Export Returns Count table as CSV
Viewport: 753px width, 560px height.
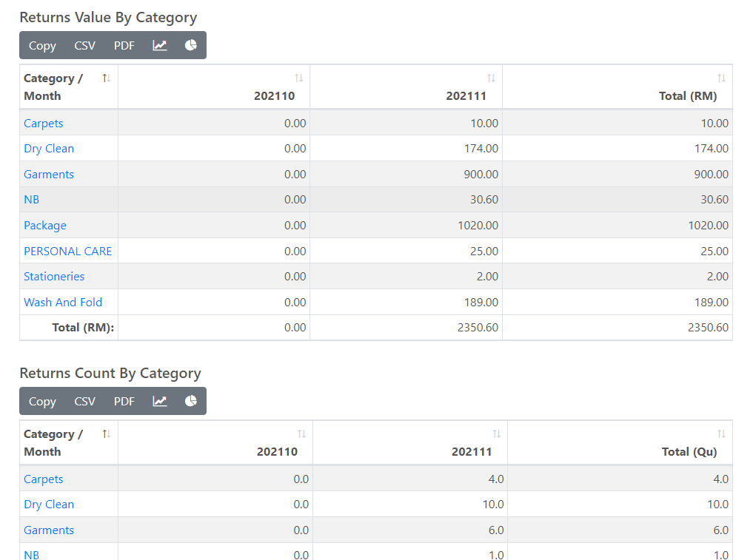coord(84,401)
